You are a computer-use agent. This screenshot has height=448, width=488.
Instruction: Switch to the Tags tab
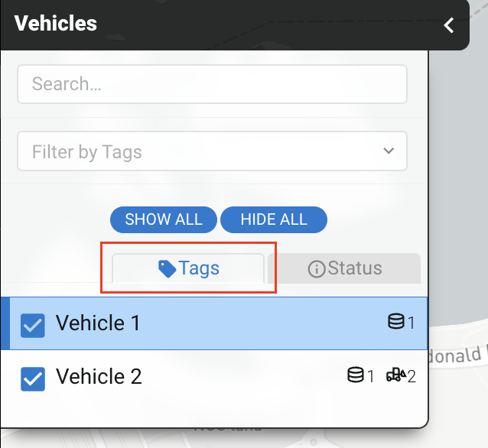click(189, 268)
